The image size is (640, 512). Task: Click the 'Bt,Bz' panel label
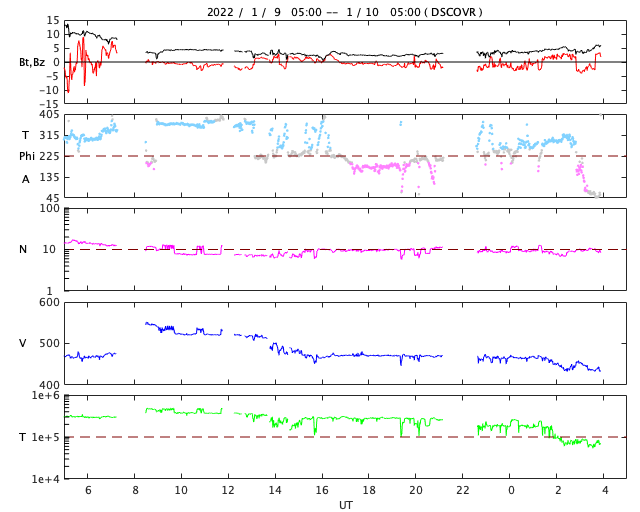[x=31, y=62]
